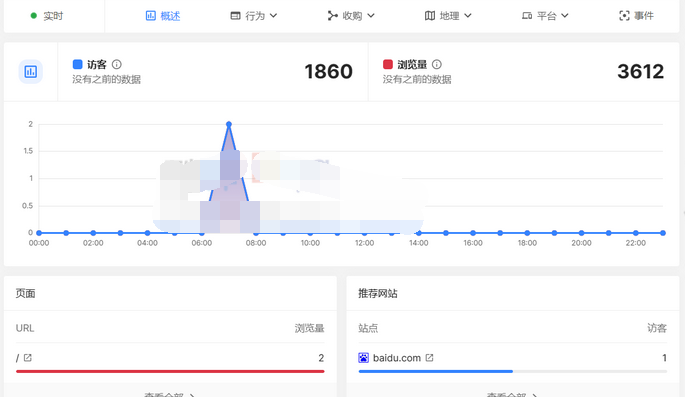Screen dimensions: 685x397
Task: Open the 事件 events tab
Action: [637, 16]
